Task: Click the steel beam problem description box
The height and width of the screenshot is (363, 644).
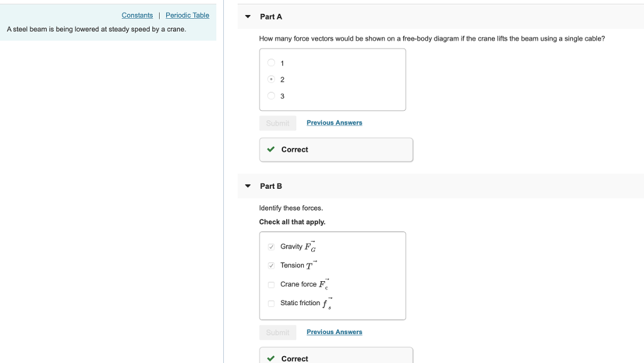Action: [x=108, y=23]
